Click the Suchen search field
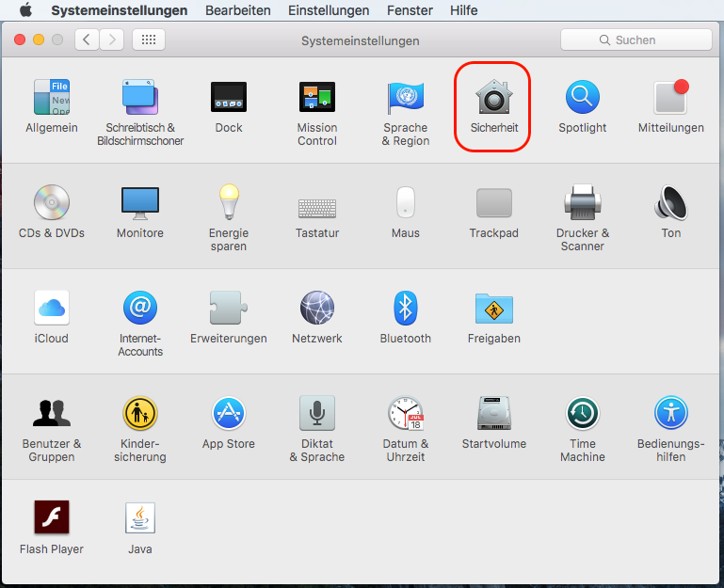The height and width of the screenshot is (588, 724). point(636,40)
